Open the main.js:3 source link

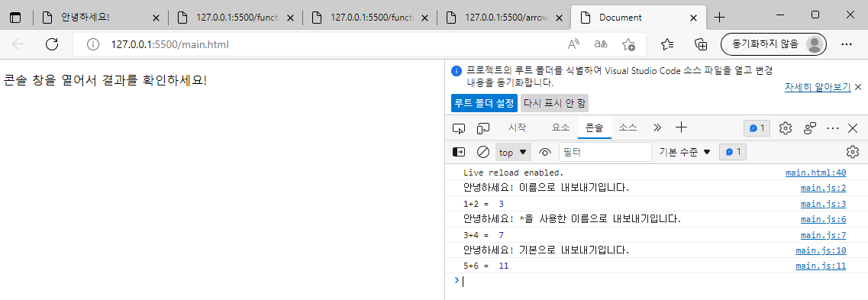(823, 204)
